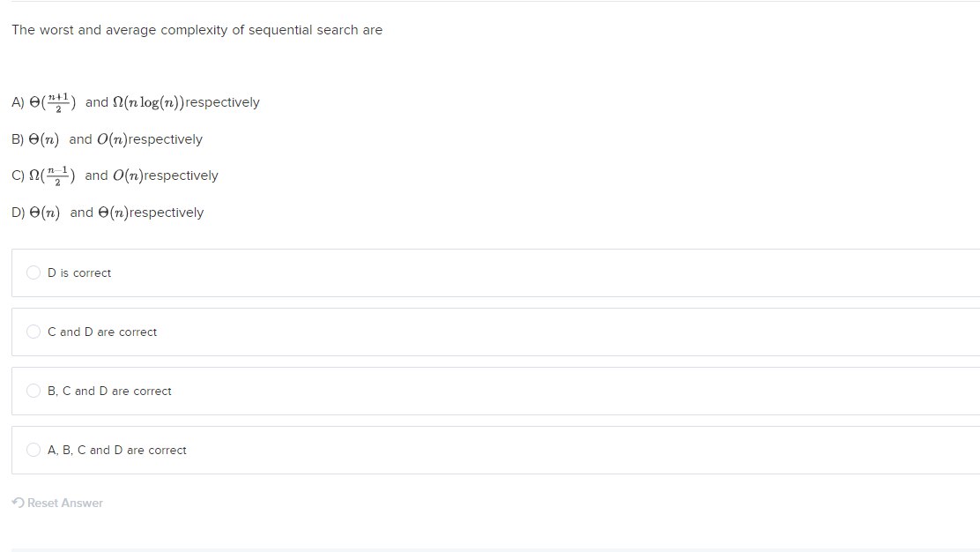Click the sequential search question sentence
980x552 pixels.
click(x=197, y=30)
